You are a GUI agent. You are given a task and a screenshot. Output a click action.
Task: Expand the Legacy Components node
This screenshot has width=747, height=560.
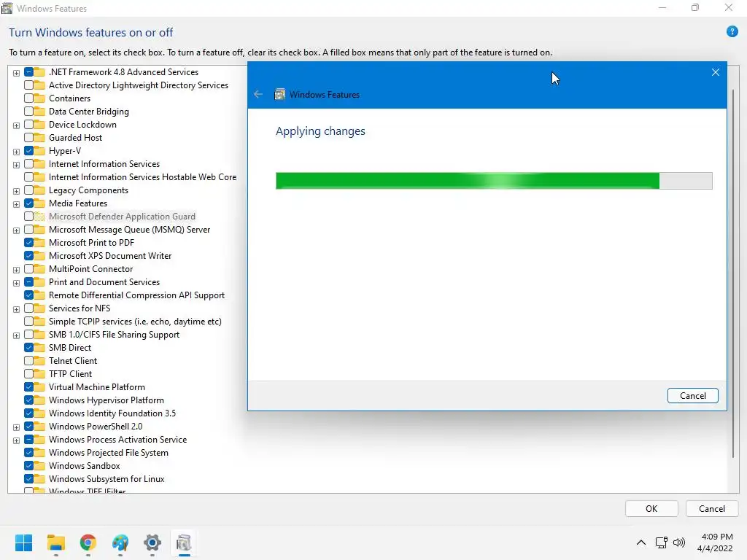coord(16,191)
